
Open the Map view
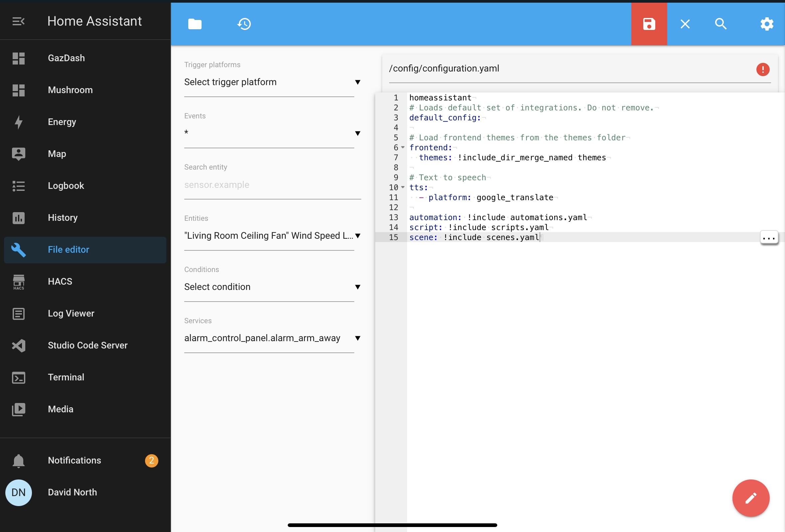click(x=57, y=154)
